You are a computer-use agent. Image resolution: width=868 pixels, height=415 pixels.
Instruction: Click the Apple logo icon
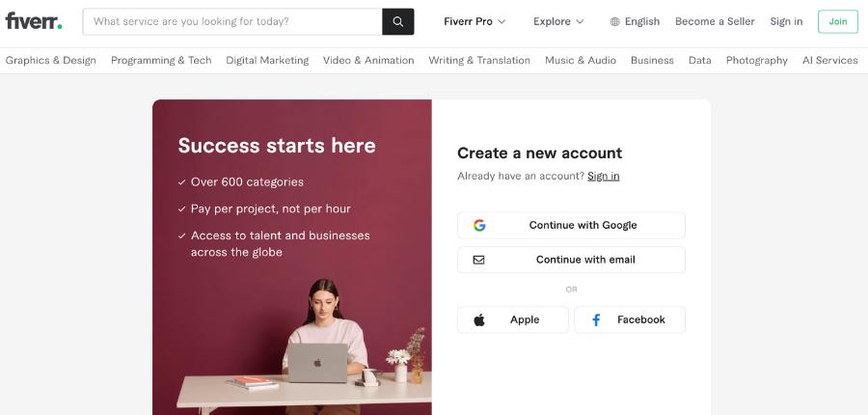point(479,319)
